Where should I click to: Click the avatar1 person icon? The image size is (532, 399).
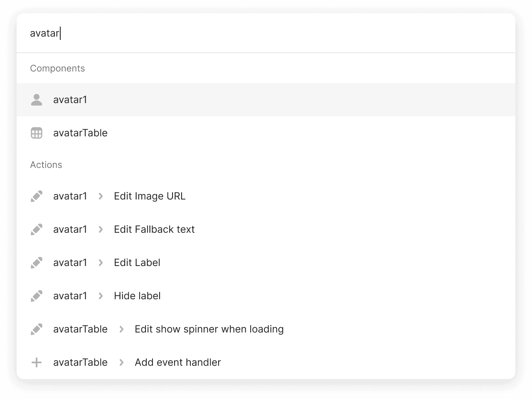(x=37, y=100)
